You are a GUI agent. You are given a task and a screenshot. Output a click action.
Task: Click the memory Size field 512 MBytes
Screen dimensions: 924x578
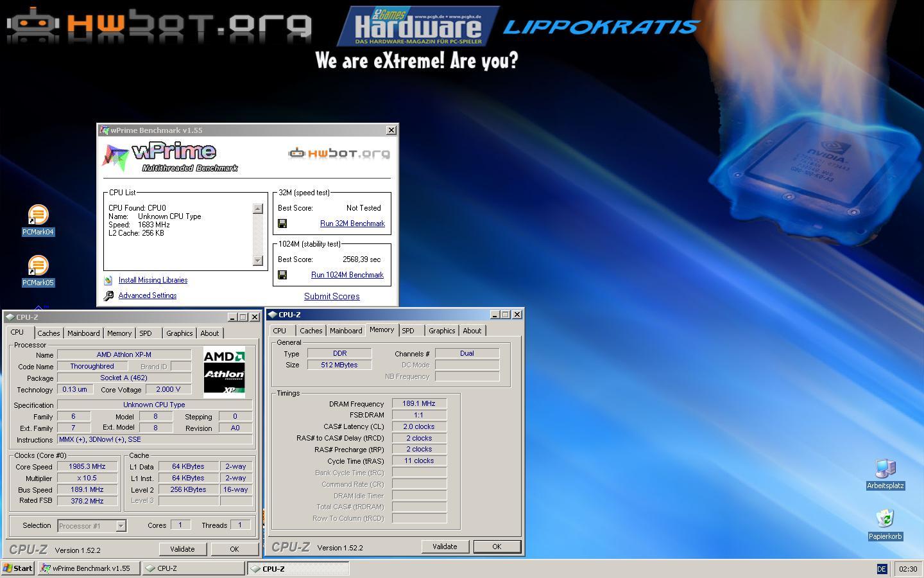(339, 365)
